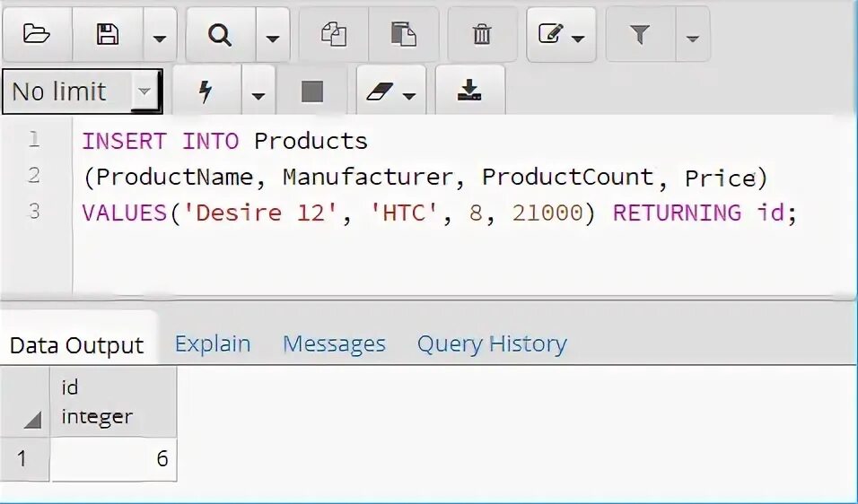Open the edit pencil dropdown button
This screenshot has height=504, width=858.
point(562,34)
